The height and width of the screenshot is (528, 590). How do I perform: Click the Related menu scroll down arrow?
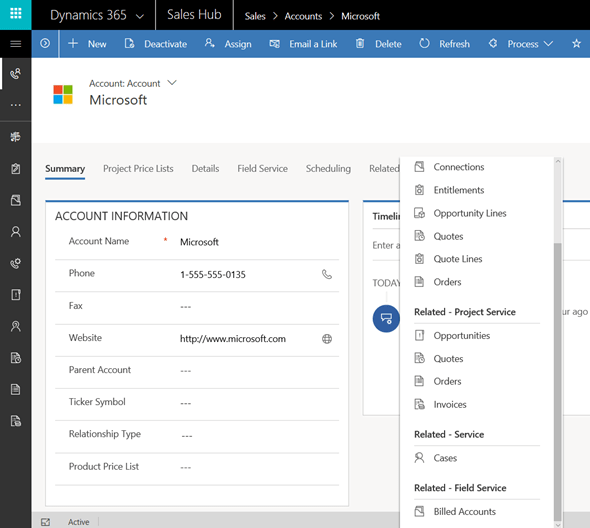pos(558,524)
